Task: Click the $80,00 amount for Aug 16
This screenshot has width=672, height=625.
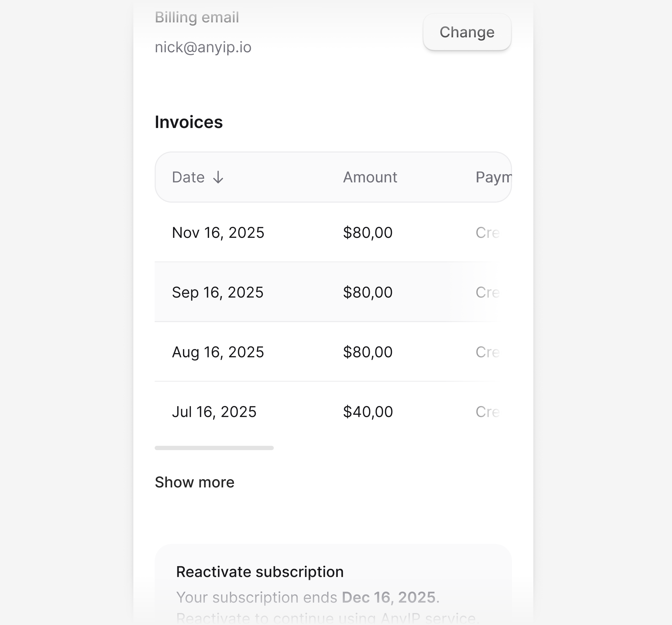Action: (x=367, y=352)
